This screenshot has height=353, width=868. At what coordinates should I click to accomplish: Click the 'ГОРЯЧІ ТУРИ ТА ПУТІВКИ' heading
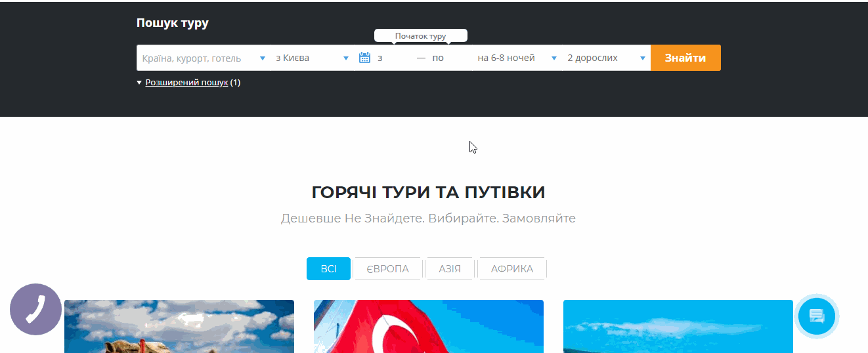click(428, 192)
